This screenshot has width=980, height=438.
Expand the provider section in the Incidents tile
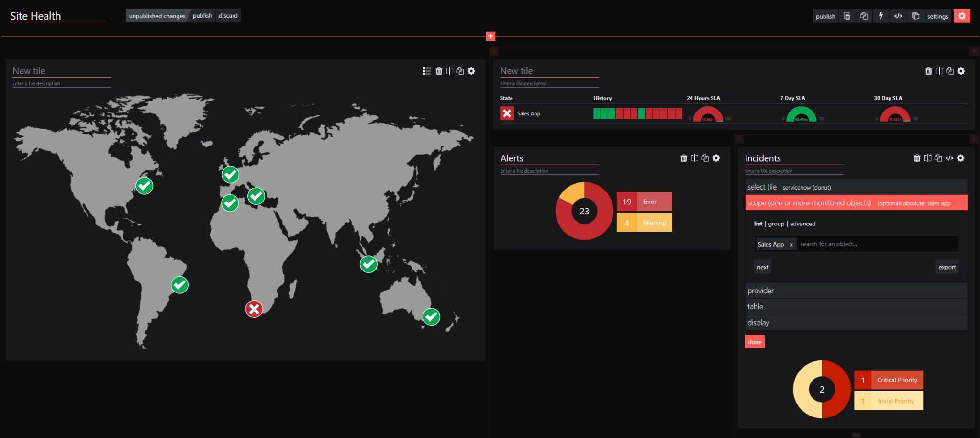click(856, 290)
